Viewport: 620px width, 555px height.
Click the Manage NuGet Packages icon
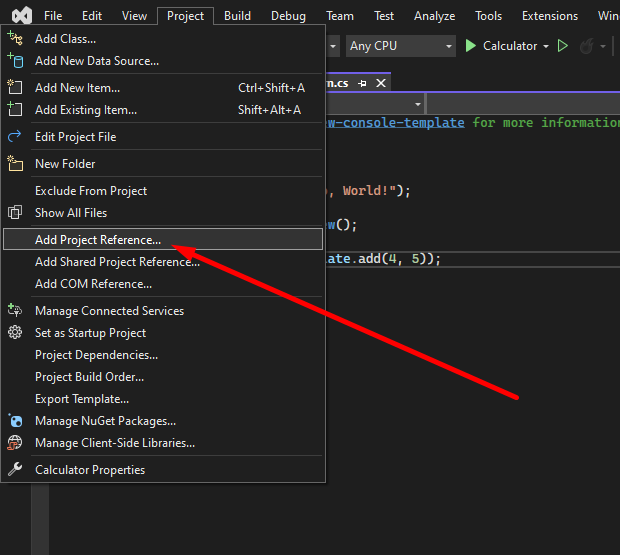pyautogui.click(x=15, y=421)
